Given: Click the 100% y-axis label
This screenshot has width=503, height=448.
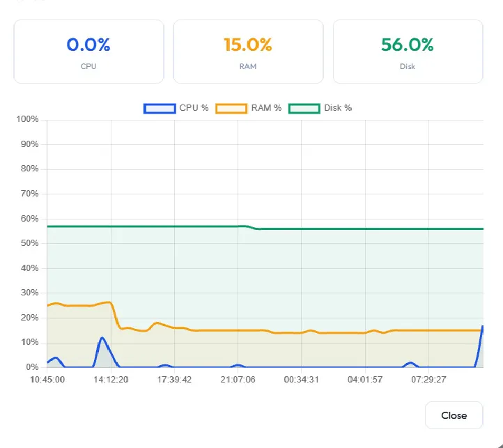Looking at the screenshot, I should tap(28, 119).
